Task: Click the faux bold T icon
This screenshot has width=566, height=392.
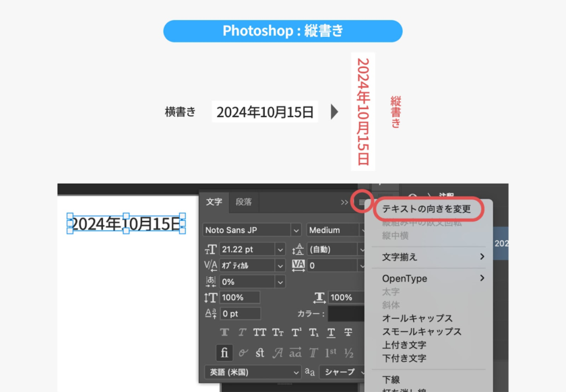Action: (x=224, y=333)
